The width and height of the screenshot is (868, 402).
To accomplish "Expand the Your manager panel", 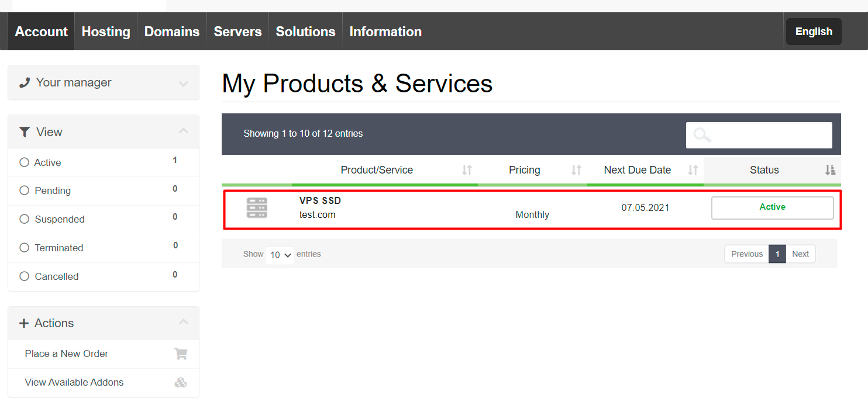I will coord(183,84).
